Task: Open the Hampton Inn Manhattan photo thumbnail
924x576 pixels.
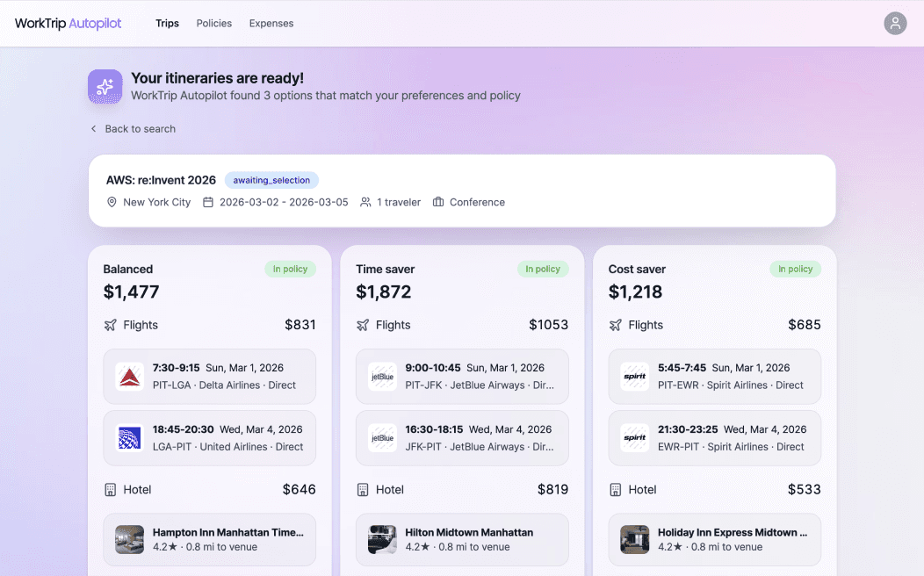Action: click(130, 539)
